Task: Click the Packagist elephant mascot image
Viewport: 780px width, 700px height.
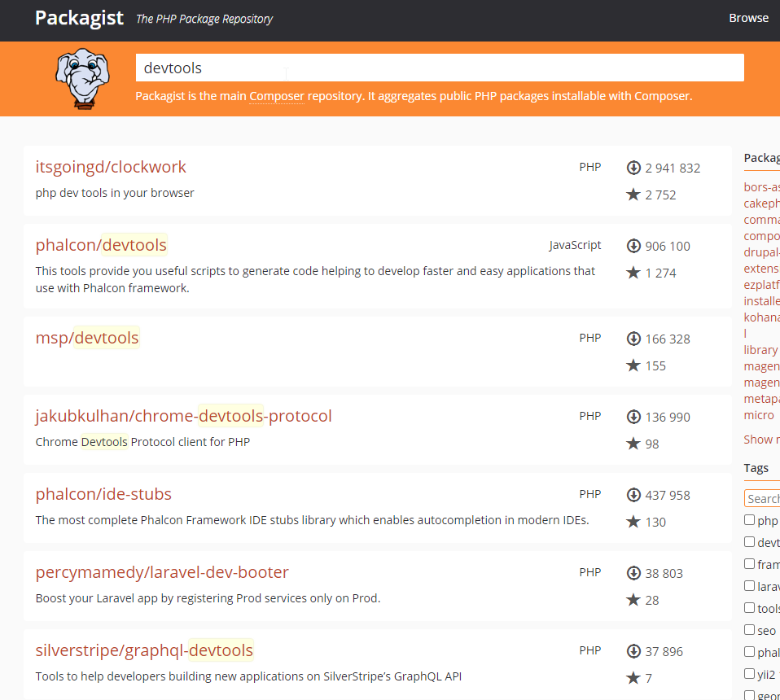Action: click(x=82, y=79)
